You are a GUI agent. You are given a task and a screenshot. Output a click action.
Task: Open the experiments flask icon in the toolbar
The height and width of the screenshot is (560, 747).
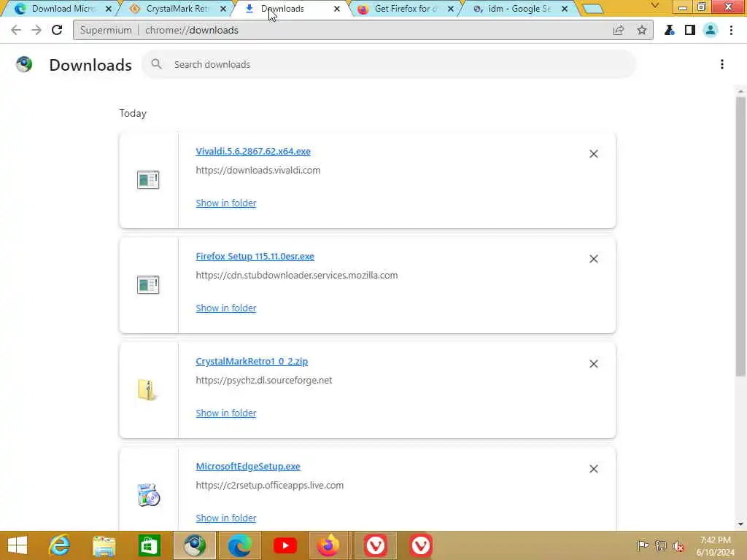point(670,30)
